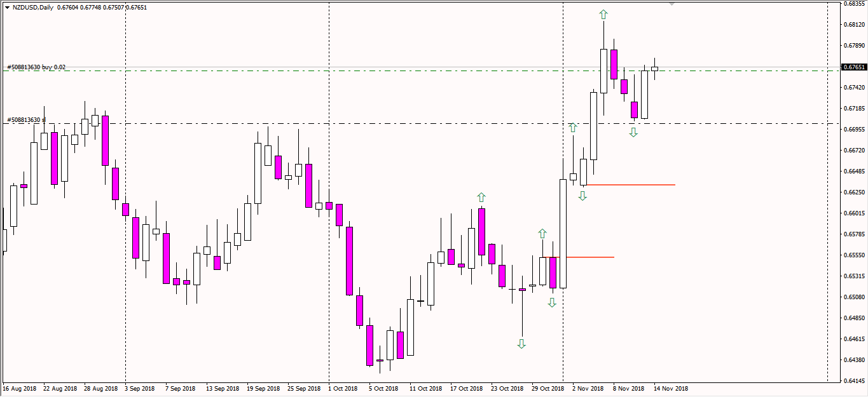Click the 0.66250 price axis label
The height and width of the screenshot is (397, 868).
tap(854, 192)
